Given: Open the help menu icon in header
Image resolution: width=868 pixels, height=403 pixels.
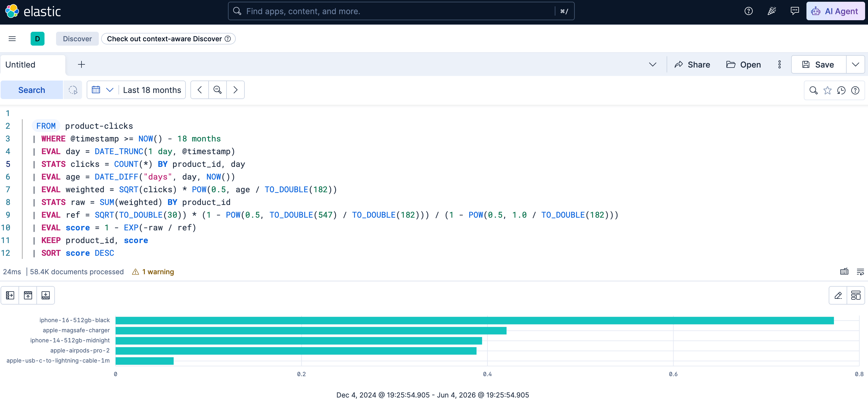Looking at the screenshot, I should tap(748, 11).
